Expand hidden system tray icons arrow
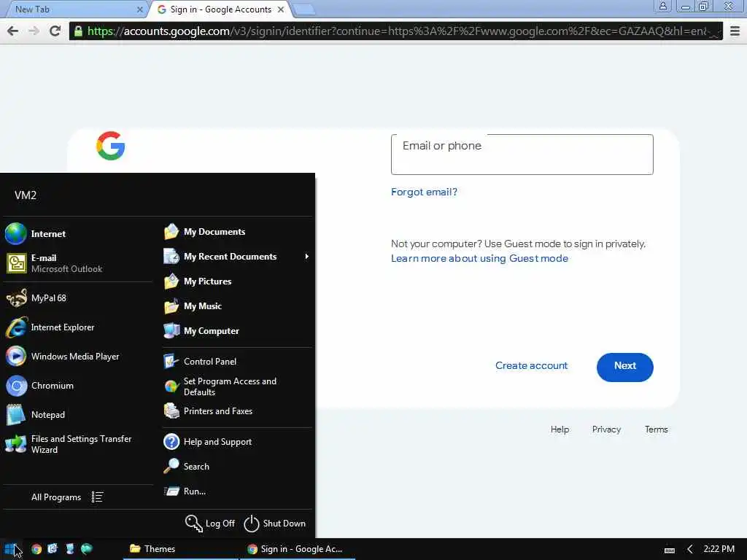 click(x=689, y=549)
